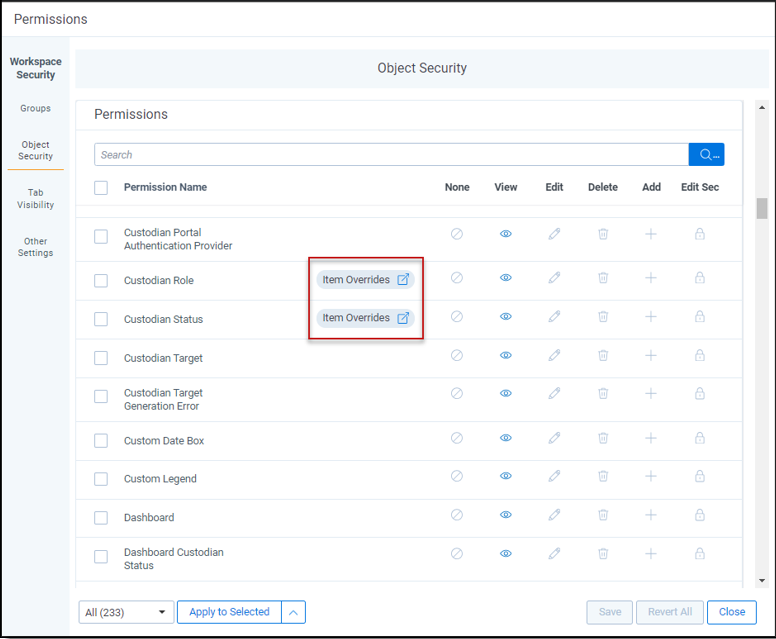Check the Custodian Role checkbox
This screenshot has width=776, height=639.
coord(101,281)
